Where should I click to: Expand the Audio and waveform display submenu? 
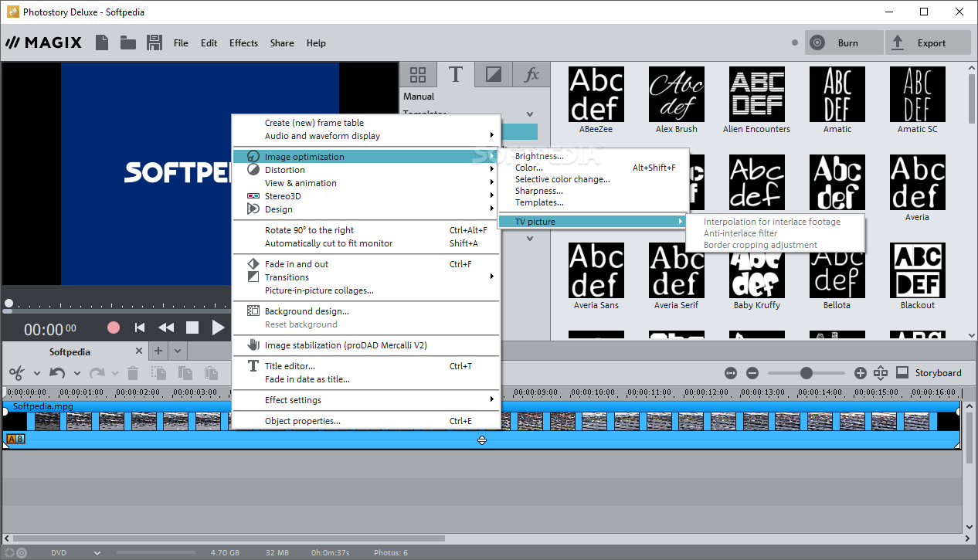tap(366, 136)
